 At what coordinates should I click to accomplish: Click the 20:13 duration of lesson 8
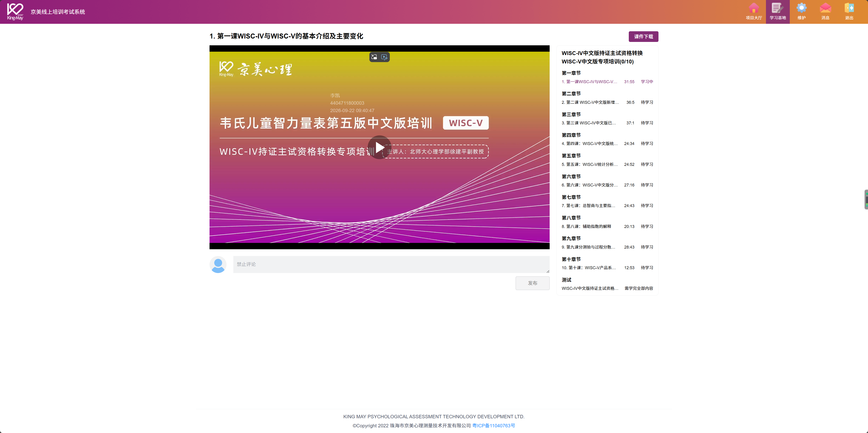[x=629, y=226]
